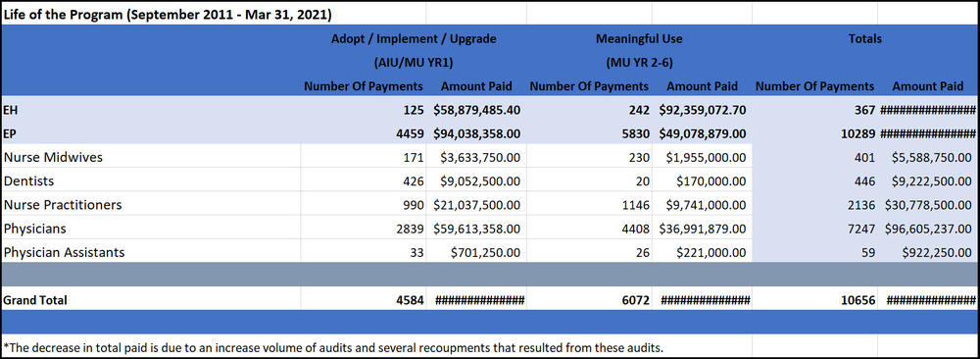This screenshot has height=359, width=980.
Task: Click the Physicians total '$96,605,237.00'
Action: tap(928, 229)
